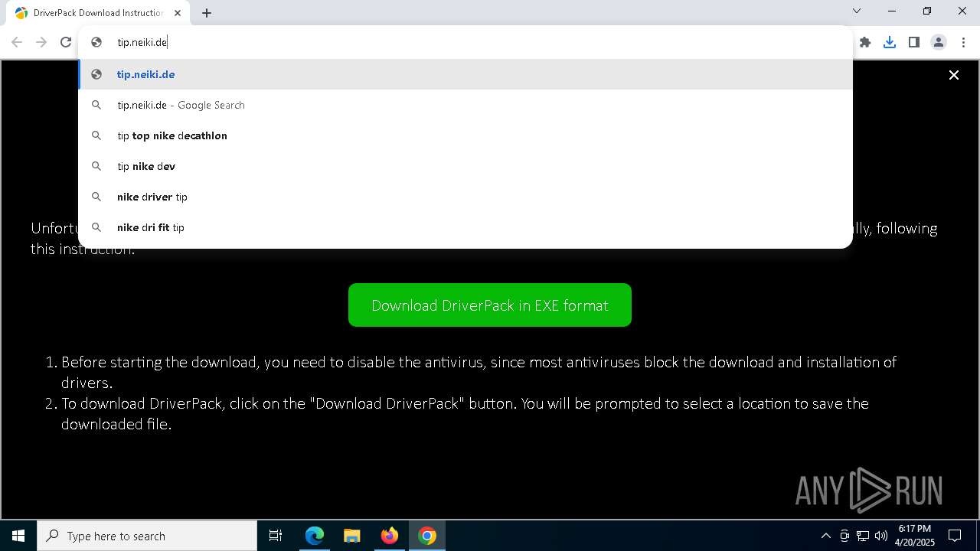Screen dimensions: 980x551
Task: Click the tray device icon beside the chevron
Action: pyautogui.click(x=844, y=536)
